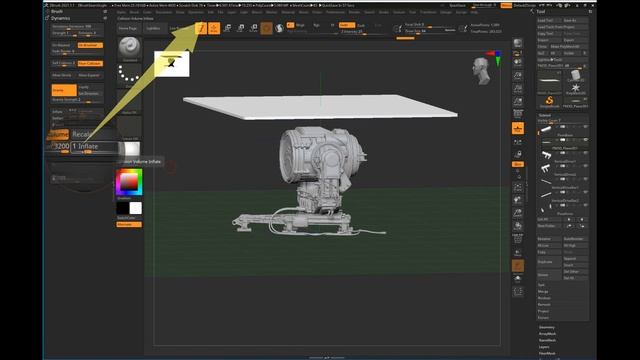Render with the BPR button in right shelf
The image size is (640, 360).
518,43
